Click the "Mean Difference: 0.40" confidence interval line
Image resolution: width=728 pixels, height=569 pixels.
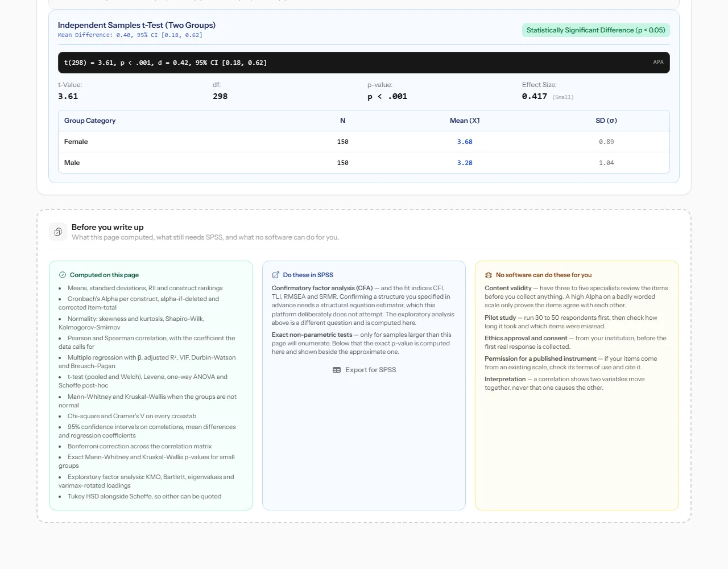click(x=130, y=35)
